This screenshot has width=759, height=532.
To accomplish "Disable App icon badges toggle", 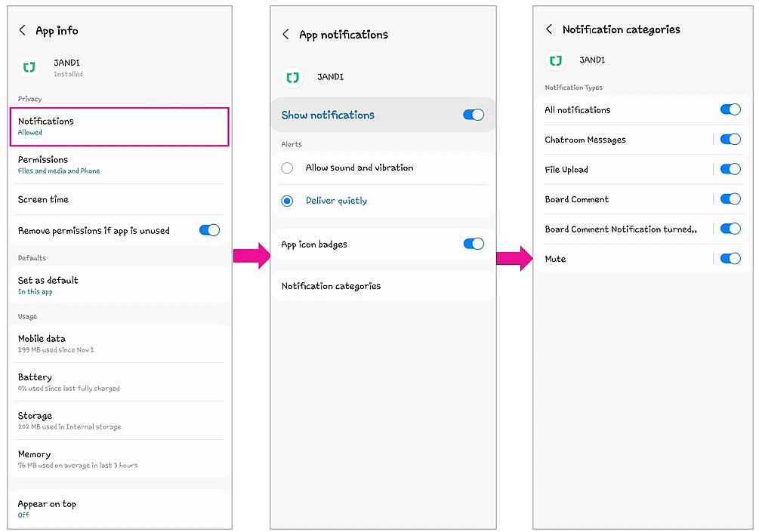I will tap(474, 244).
